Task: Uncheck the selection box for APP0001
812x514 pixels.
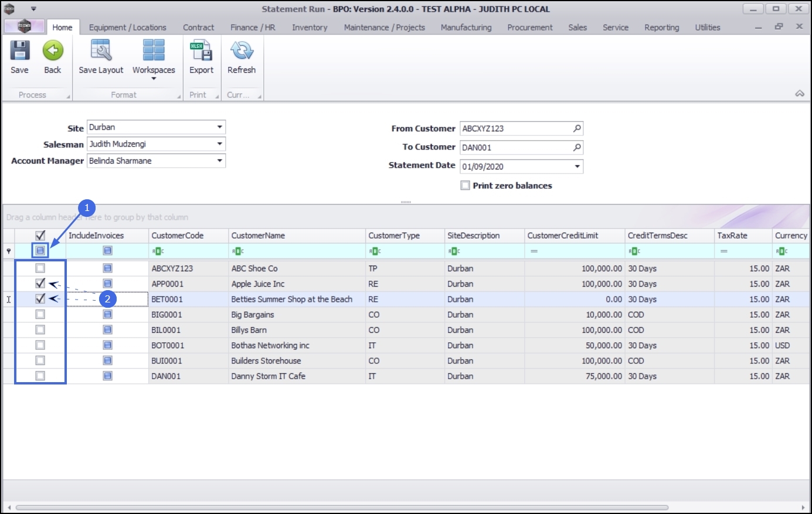Action: click(40, 284)
